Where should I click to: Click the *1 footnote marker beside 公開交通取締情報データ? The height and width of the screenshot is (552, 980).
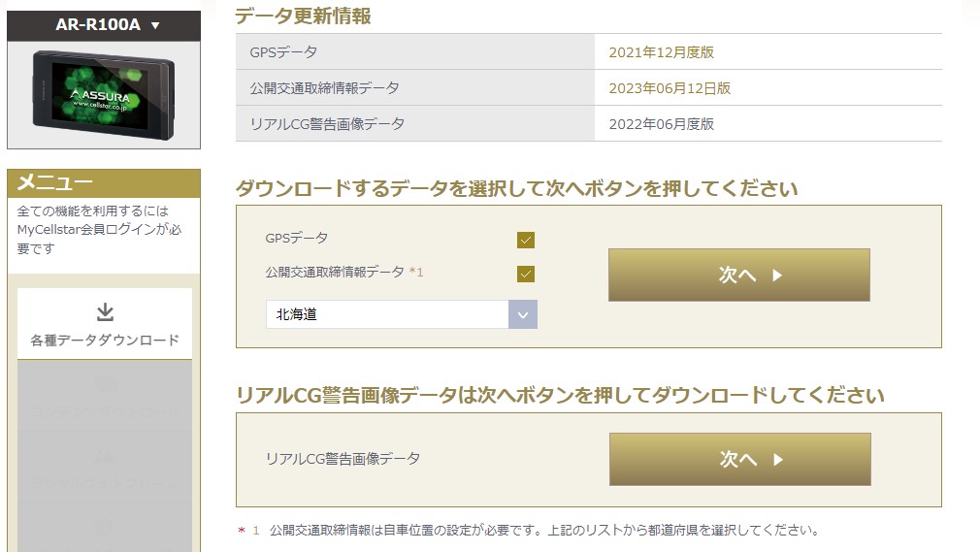[416, 272]
